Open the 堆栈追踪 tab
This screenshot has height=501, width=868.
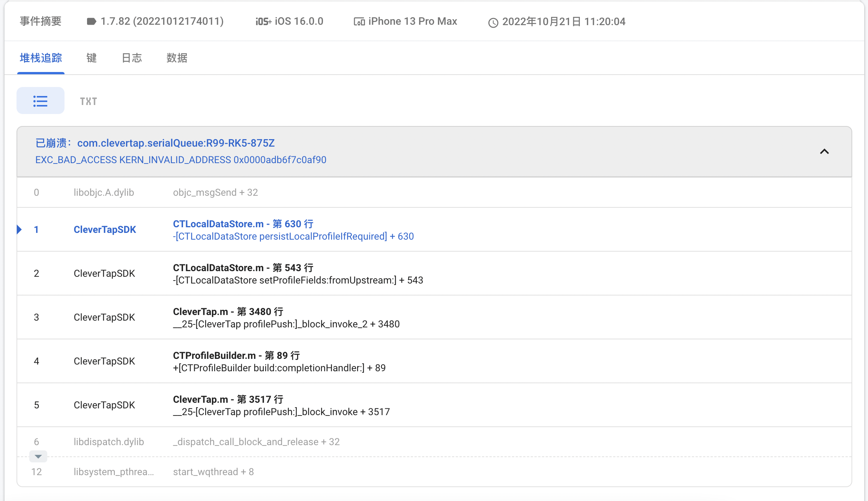tap(41, 58)
